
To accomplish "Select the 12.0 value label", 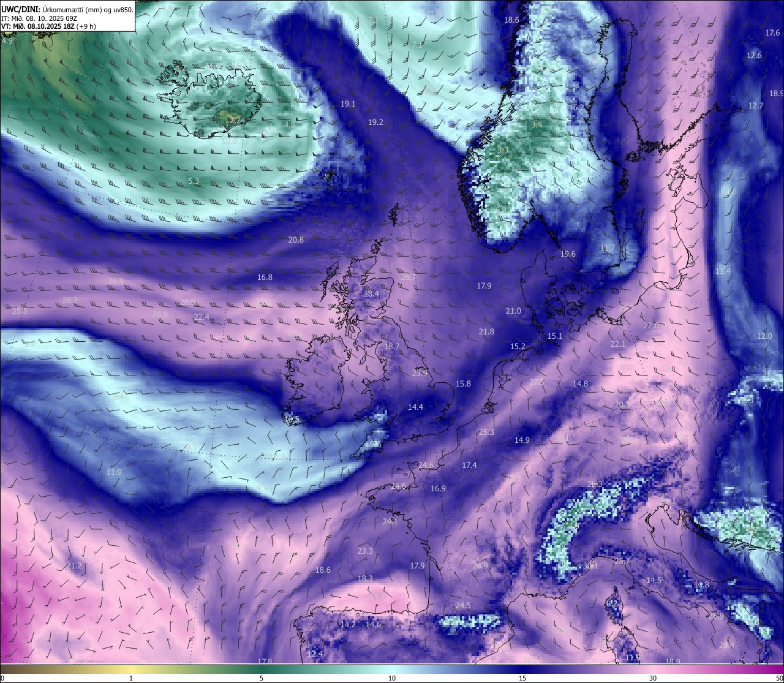I will (764, 336).
